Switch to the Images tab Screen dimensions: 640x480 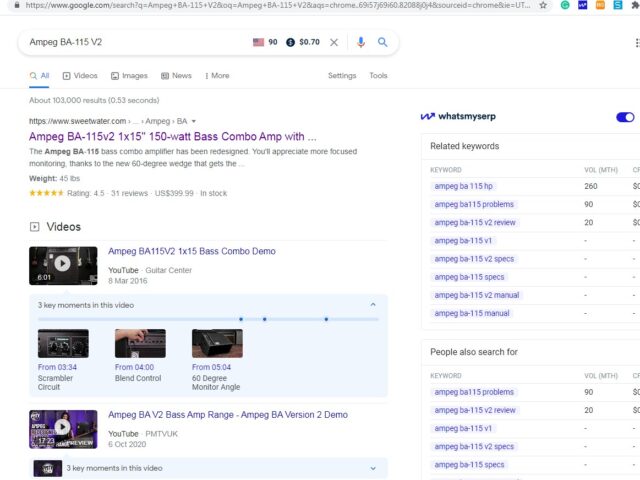tap(129, 76)
